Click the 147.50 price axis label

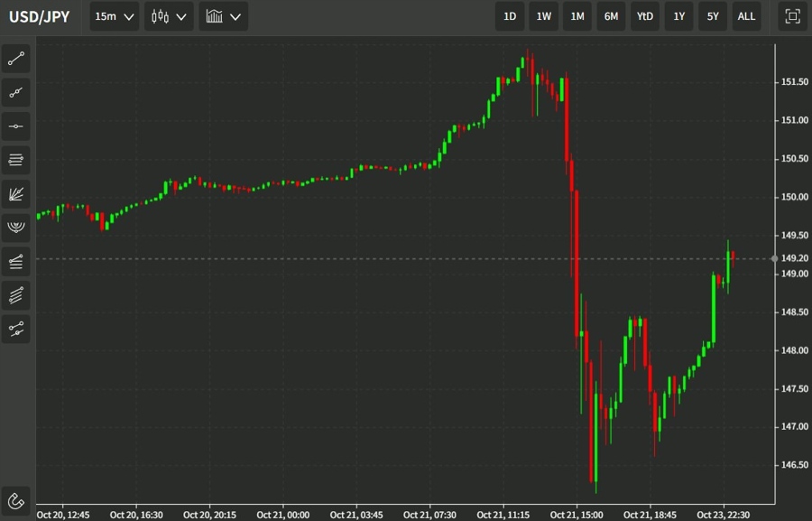[x=794, y=389]
